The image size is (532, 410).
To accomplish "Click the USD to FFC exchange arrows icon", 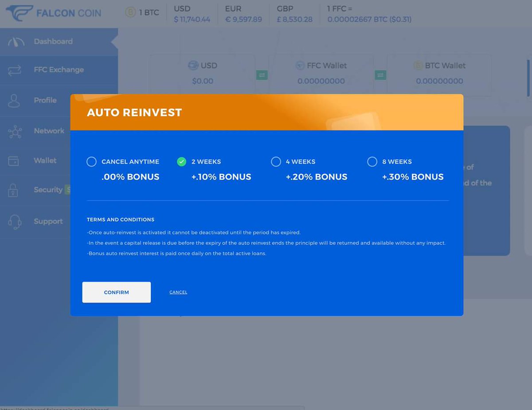I will click(262, 75).
